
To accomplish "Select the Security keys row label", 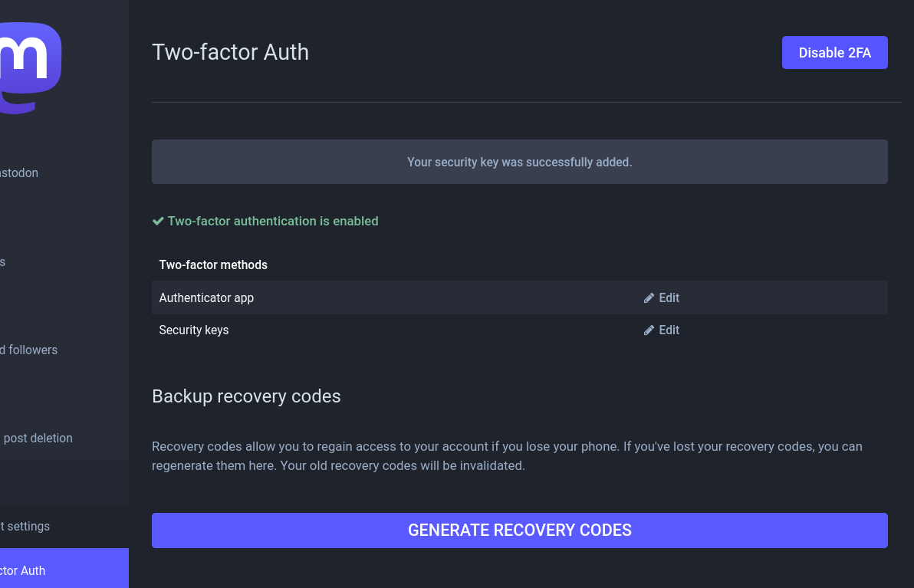I will [193, 330].
